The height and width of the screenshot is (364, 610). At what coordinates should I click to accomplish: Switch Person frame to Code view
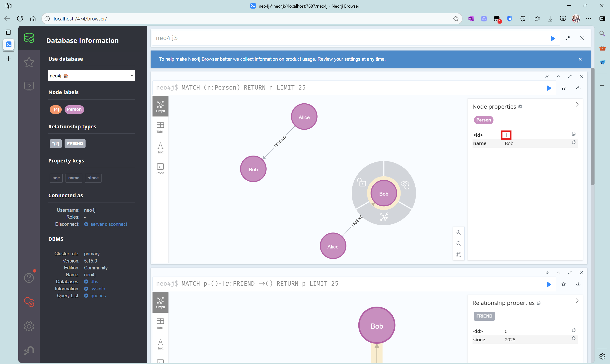(160, 169)
